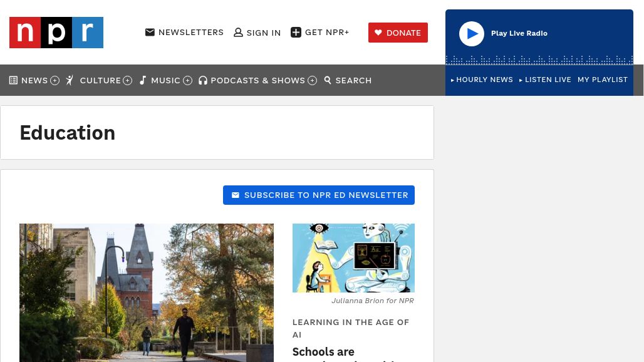The height and width of the screenshot is (362, 644).
Task: Expand the Culture menu plus button
Action: pos(128,80)
